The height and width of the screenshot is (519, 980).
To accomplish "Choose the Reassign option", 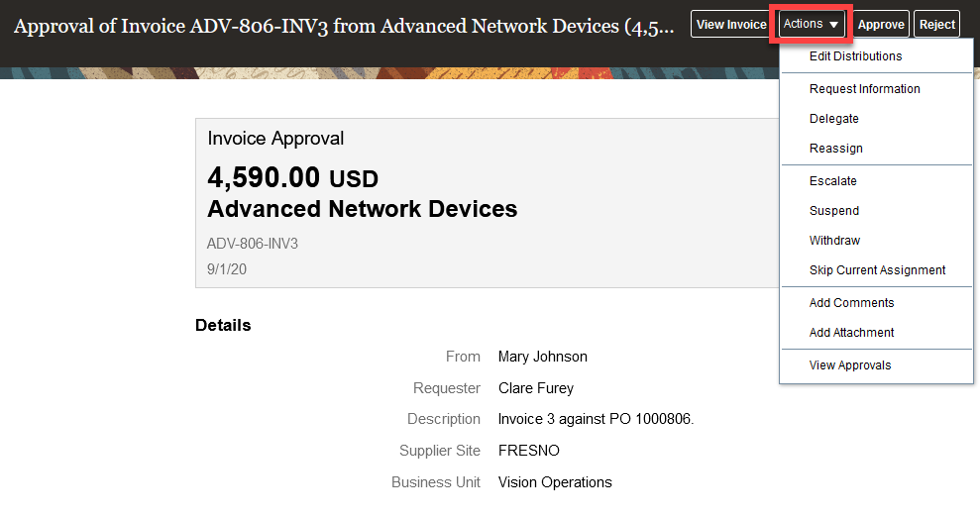I will click(x=835, y=149).
